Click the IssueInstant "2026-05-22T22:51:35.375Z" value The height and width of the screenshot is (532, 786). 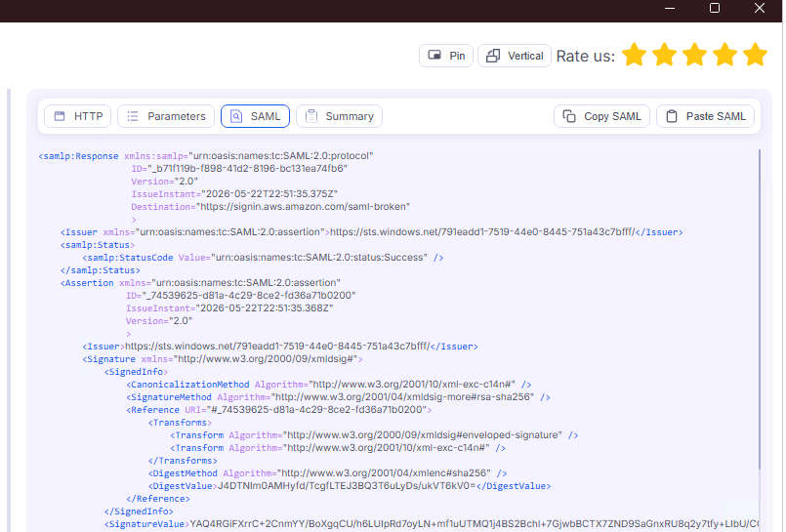pyautogui.click(x=269, y=194)
